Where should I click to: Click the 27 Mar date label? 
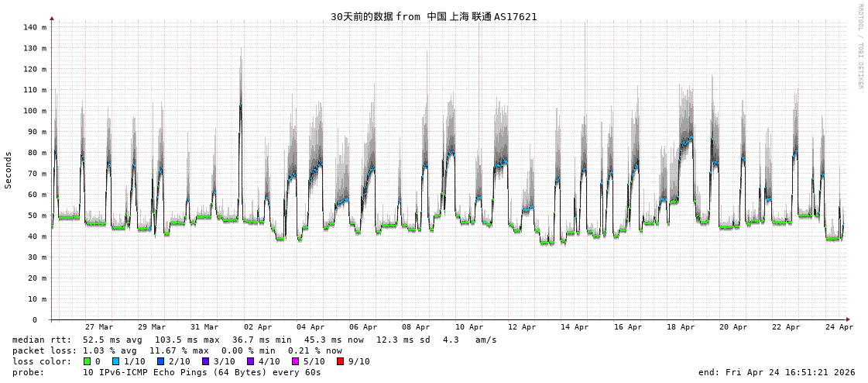point(99,327)
